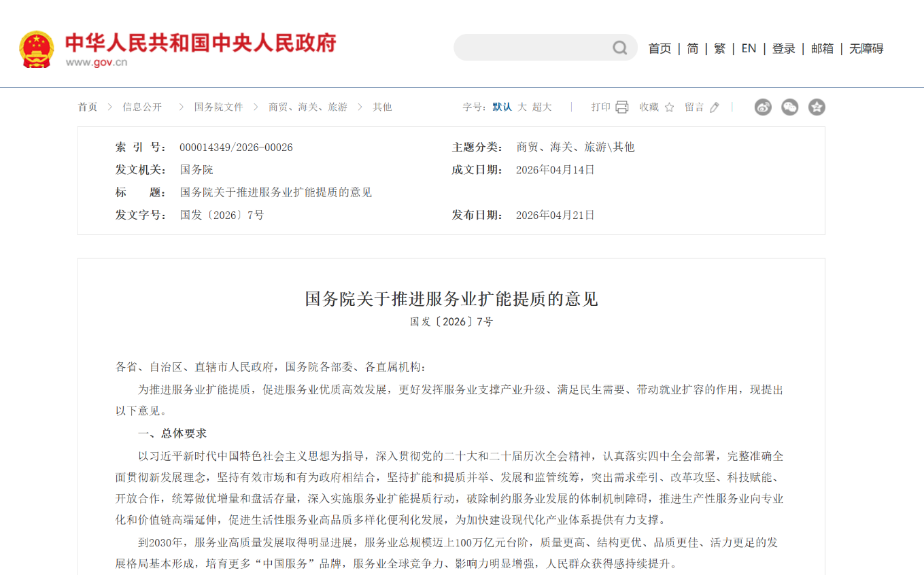
Task: Share to Qzone with the star icon
Action: coord(817,107)
